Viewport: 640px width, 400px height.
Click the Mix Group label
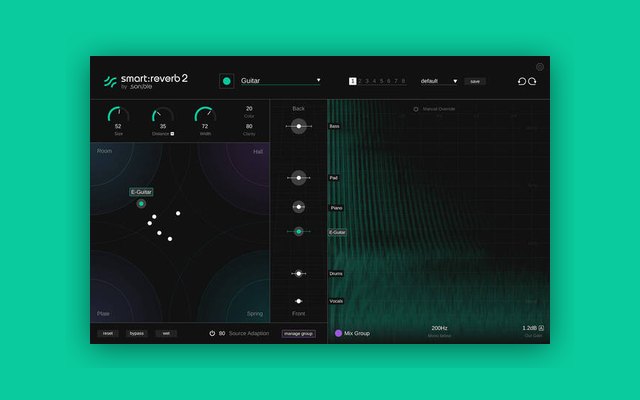[357, 333]
